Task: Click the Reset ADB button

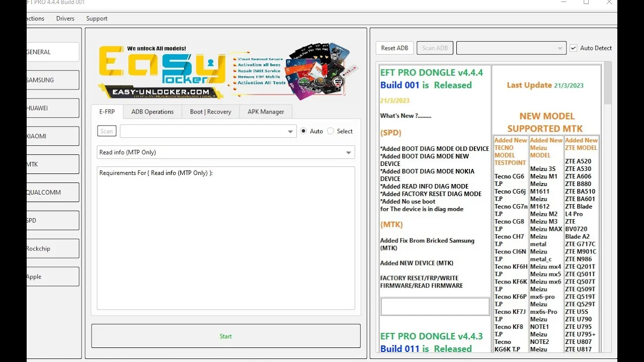Action: click(x=395, y=48)
